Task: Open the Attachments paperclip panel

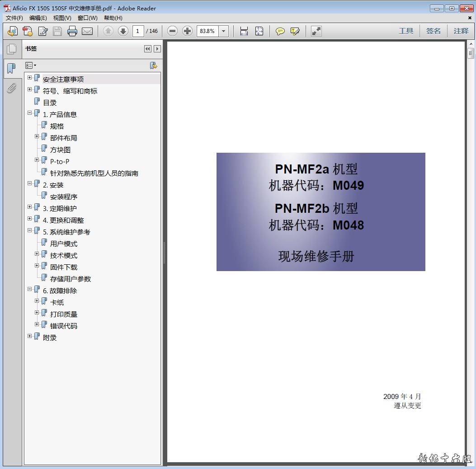Action: pos(11,88)
